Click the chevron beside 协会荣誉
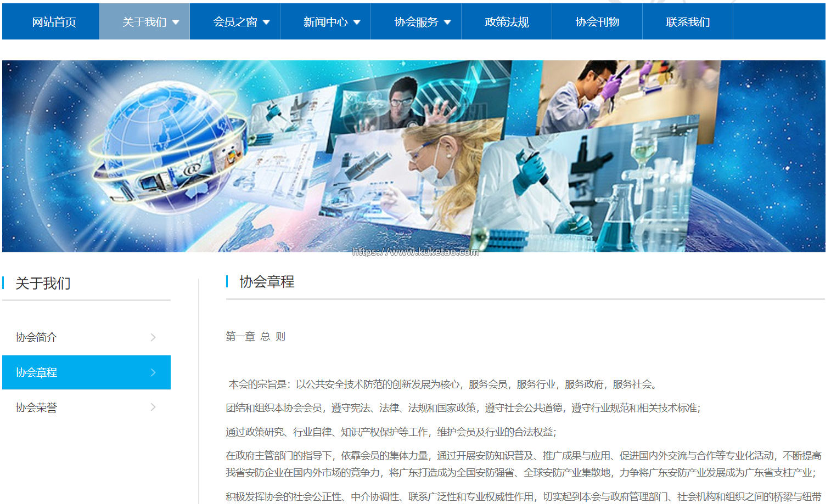 tap(153, 407)
